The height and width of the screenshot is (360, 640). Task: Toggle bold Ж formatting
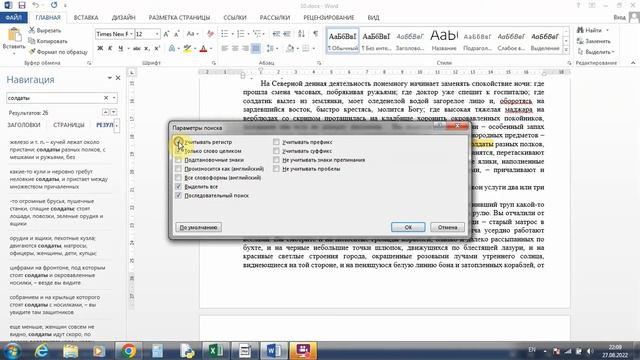click(100, 49)
